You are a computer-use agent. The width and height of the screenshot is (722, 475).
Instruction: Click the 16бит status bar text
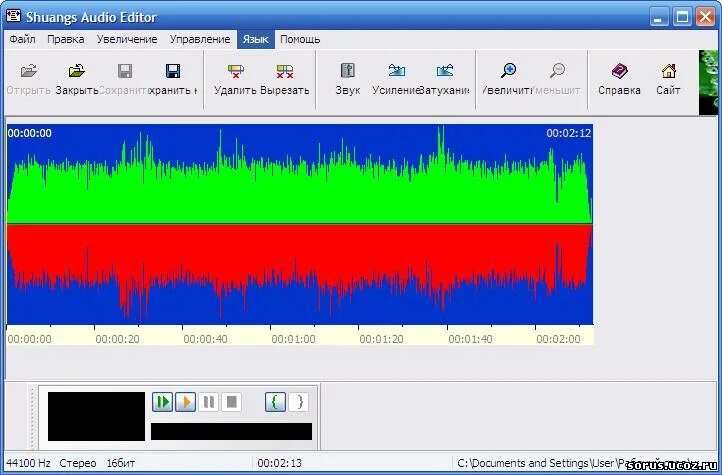(x=121, y=463)
